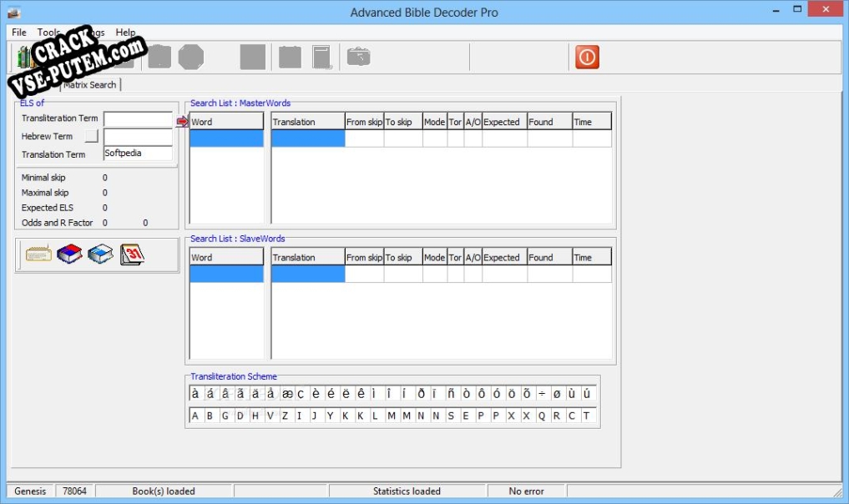Viewport: 849px width, 504px height.
Task: Click the Statistics loaded status text
Action: [x=407, y=491]
